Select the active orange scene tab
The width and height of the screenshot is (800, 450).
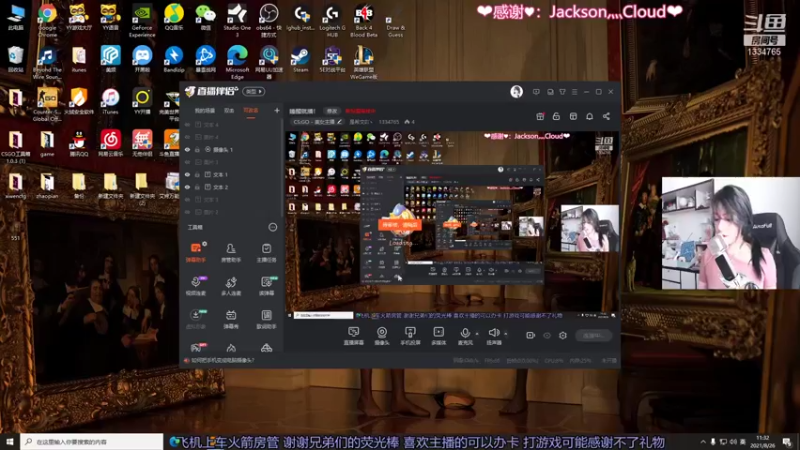251,111
